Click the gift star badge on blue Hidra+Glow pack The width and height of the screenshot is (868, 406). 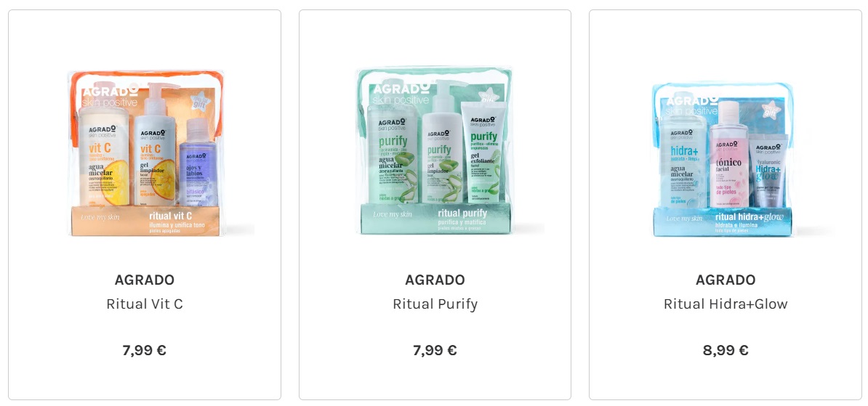pyautogui.click(x=770, y=110)
